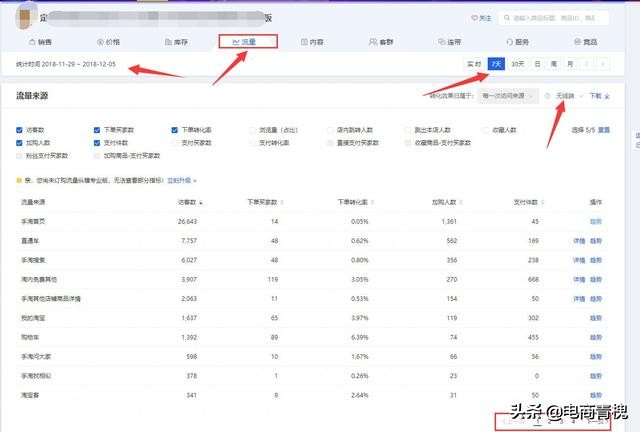Image resolution: width=640 pixels, height=432 pixels.
Task: Sort table by 访客数 column arrow
Action: 200,203
